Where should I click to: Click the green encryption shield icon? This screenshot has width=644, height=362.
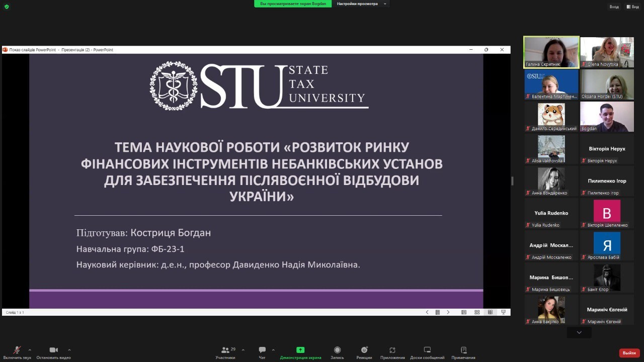[7, 7]
